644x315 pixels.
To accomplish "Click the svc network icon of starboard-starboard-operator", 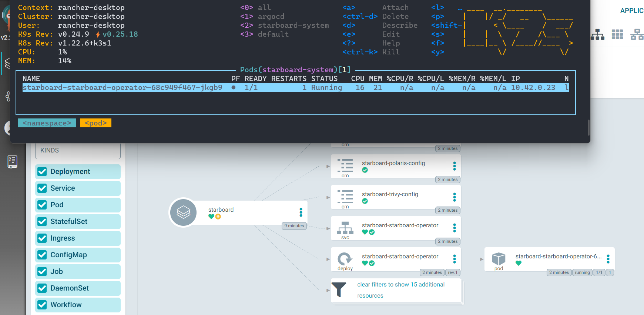I will (345, 228).
